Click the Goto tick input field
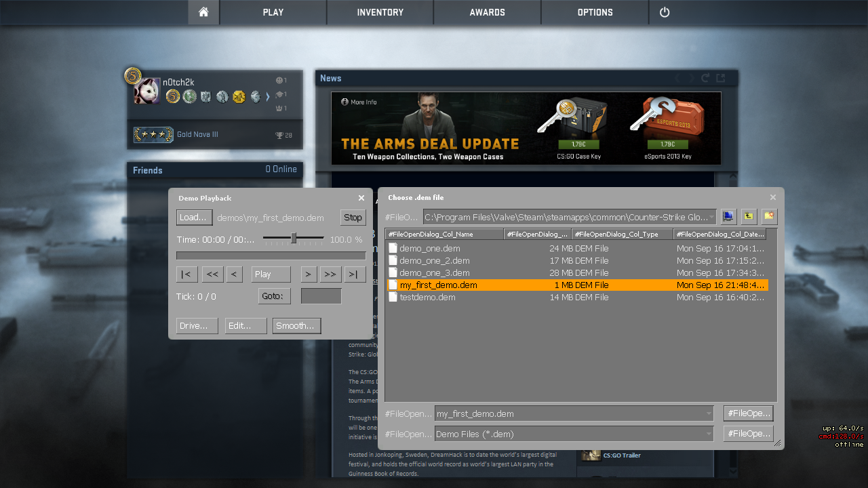Viewport: 868px width, 488px height. pos(321,296)
